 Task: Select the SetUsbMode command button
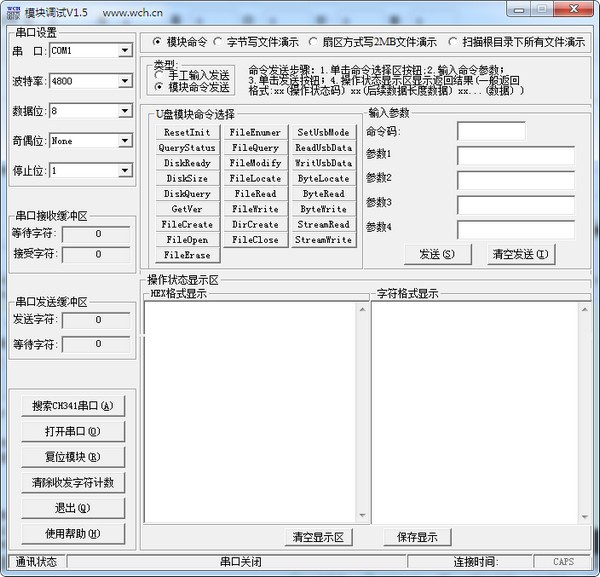pyautogui.click(x=324, y=132)
